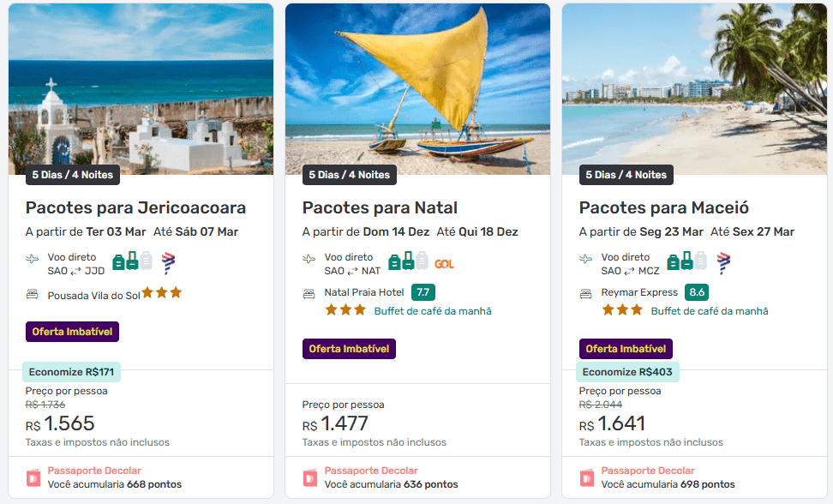Click the airplane icon in Natal card

pos(309,259)
